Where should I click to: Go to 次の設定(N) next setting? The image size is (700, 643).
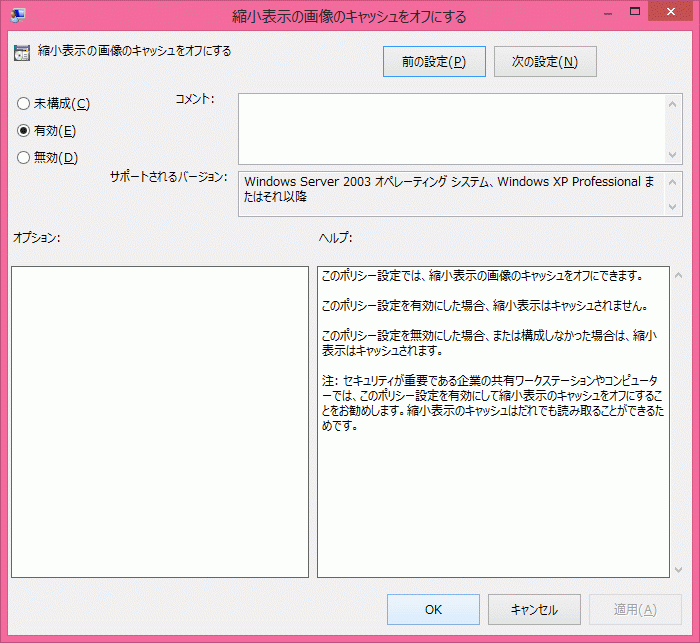point(545,61)
